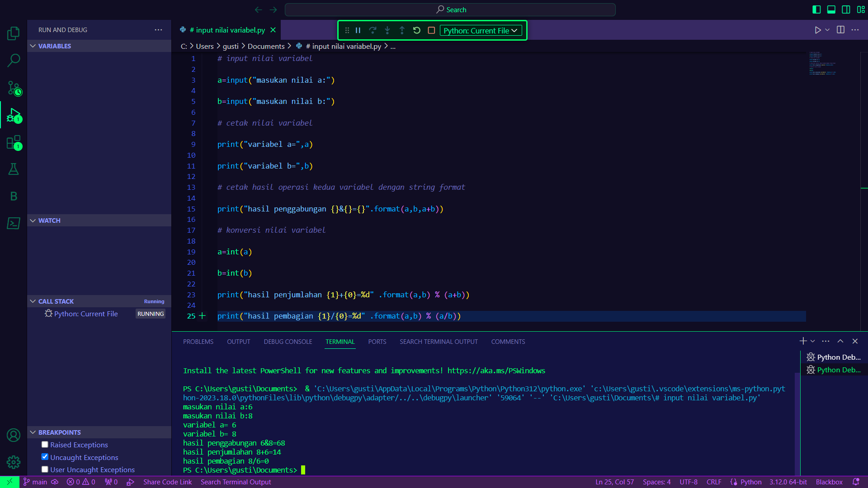Stop the debugger with the red square

point(431,30)
